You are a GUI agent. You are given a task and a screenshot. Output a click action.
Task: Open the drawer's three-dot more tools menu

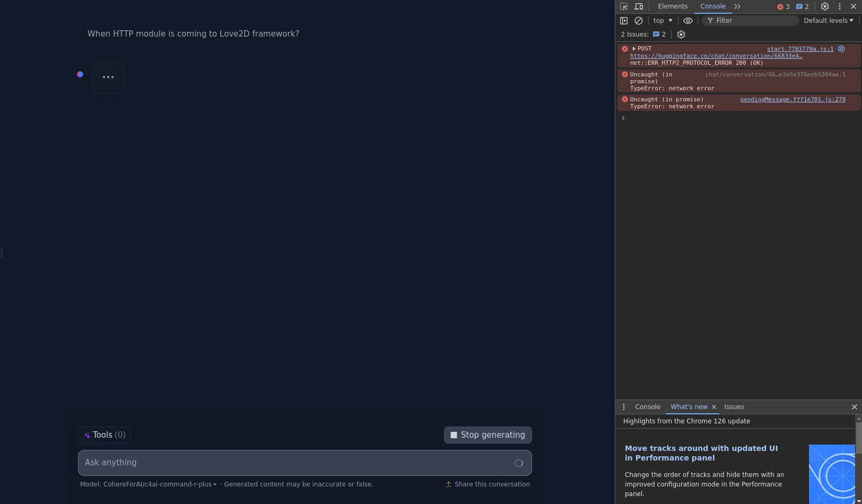pyautogui.click(x=624, y=407)
